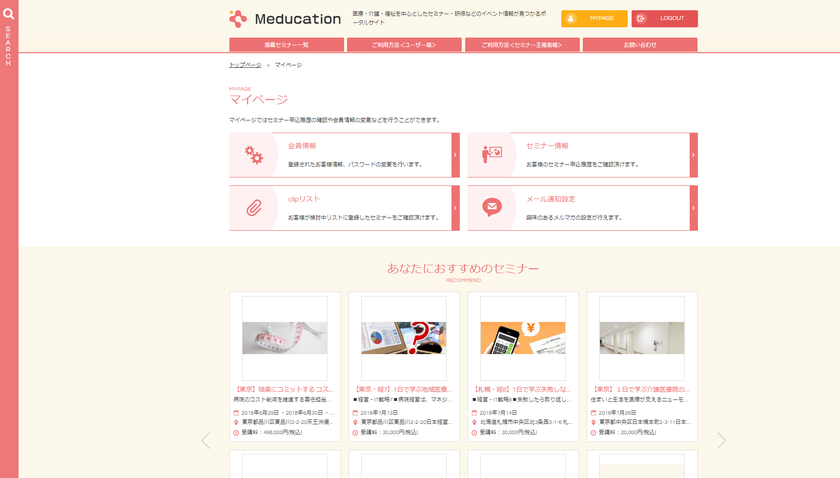Open the calculator and yen seminar thumbnail

(523, 338)
